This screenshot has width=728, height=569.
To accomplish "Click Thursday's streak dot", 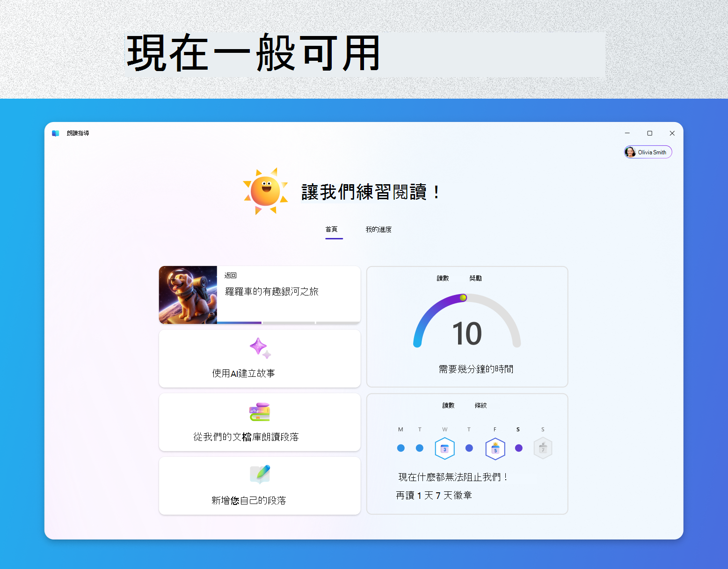I will (469, 448).
